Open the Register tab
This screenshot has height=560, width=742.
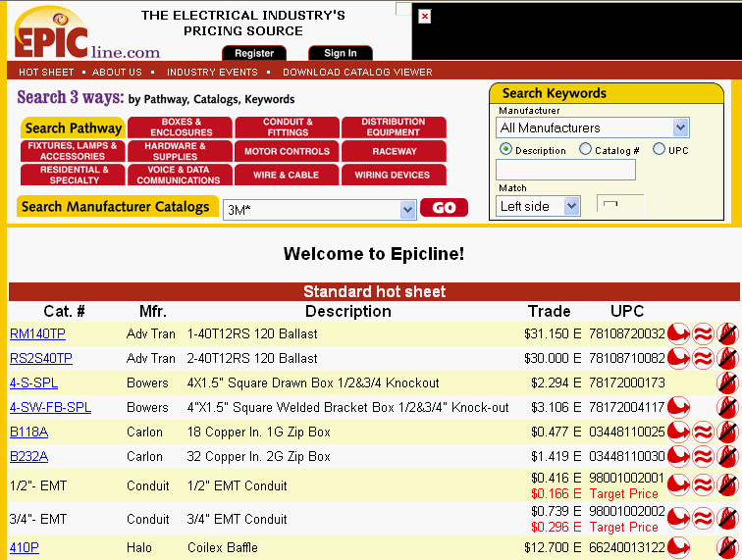tap(254, 53)
